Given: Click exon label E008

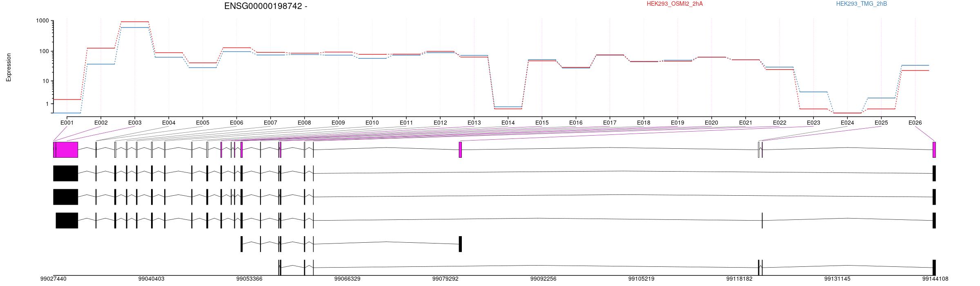Looking at the screenshot, I should [x=304, y=123].
